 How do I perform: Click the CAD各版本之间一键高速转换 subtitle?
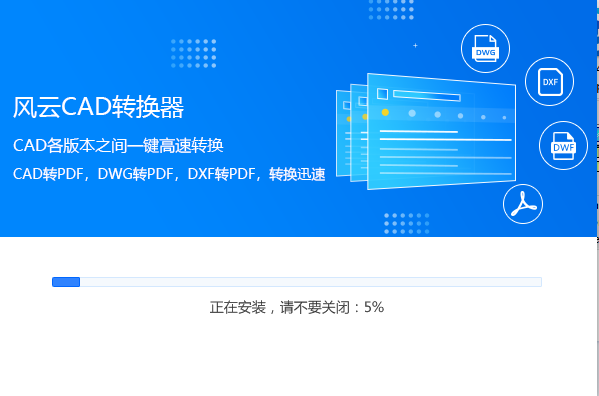[118, 145]
